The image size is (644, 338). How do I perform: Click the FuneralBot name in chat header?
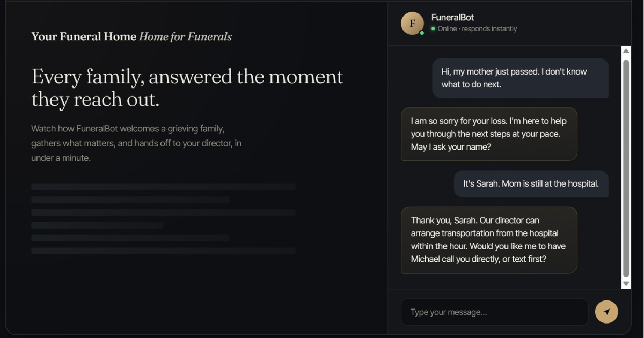pyautogui.click(x=452, y=18)
